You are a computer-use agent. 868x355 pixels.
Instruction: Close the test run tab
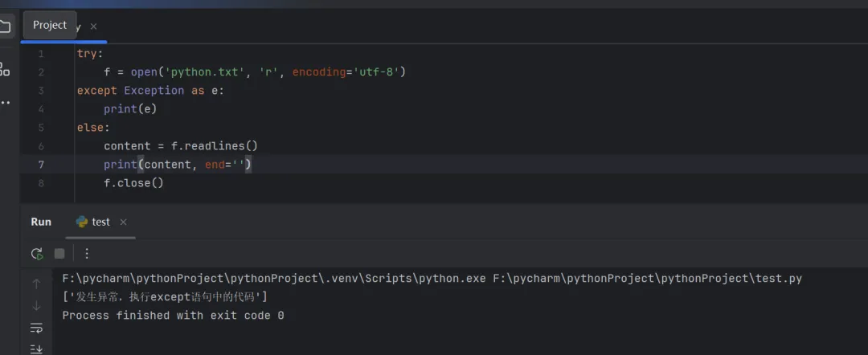click(x=123, y=222)
